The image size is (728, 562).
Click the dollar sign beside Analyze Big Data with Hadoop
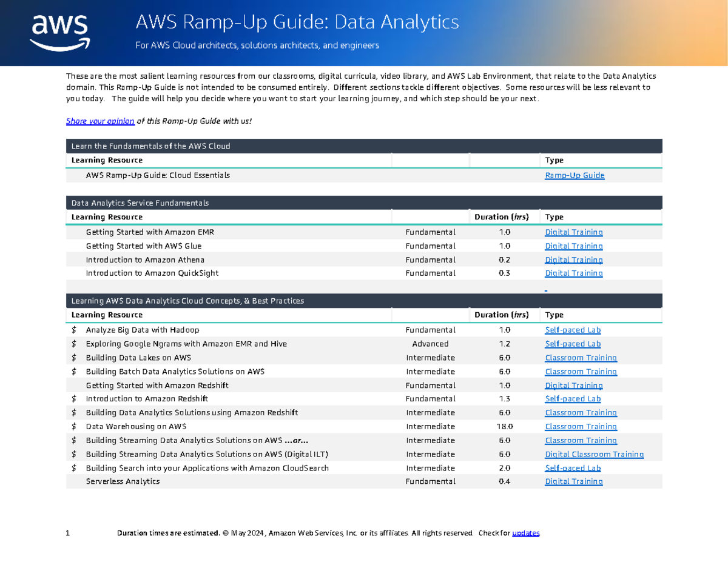[x=73, y=330]
